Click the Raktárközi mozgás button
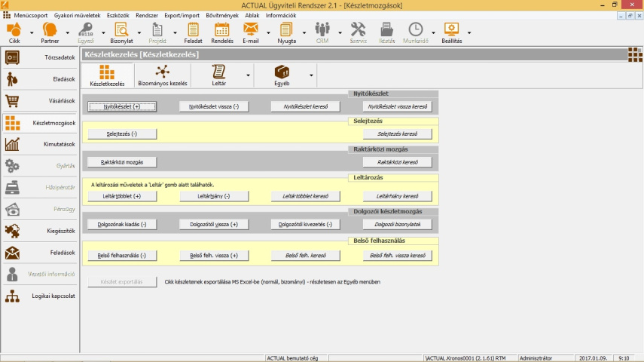644x362 pixels. click(x=122, y=162)
